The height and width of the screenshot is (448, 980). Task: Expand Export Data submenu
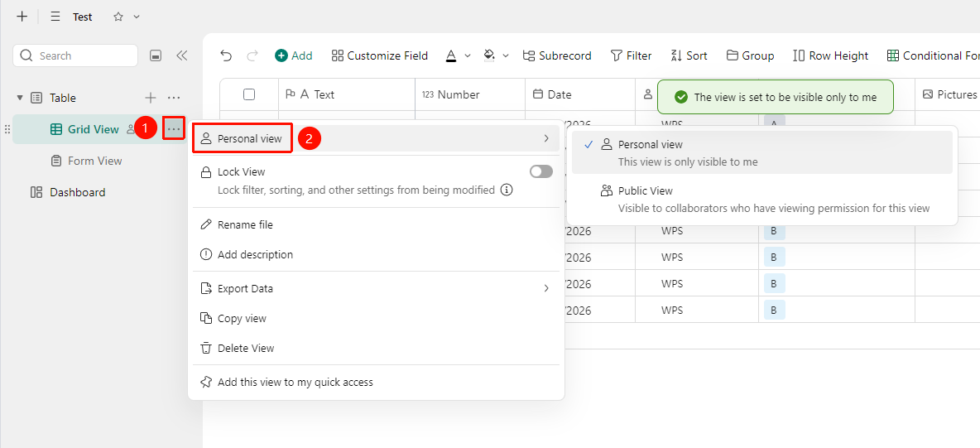click(376, 288)
